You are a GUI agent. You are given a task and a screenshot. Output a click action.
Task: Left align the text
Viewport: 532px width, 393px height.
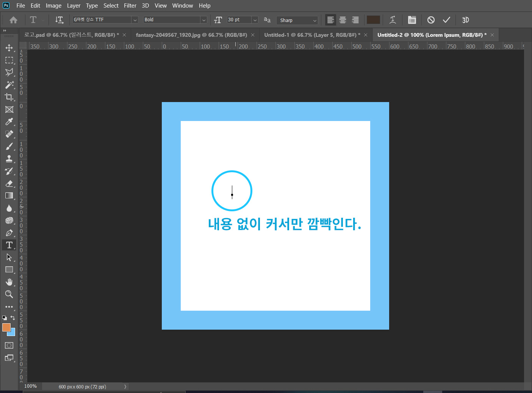click(330, 20)
